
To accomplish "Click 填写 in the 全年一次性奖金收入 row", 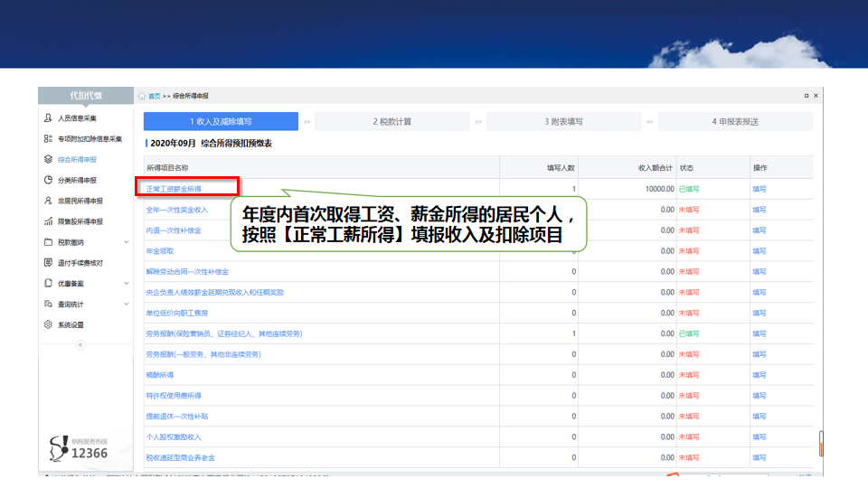I will (x=759, y=210).
